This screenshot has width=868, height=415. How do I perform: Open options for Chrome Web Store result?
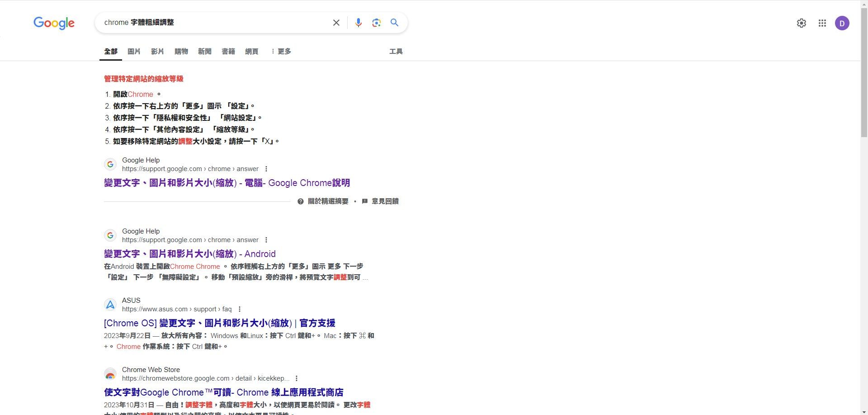(297, 378)
